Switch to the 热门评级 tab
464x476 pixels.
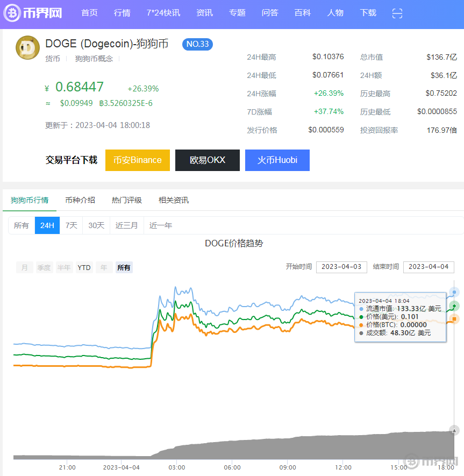pos(127,201)
